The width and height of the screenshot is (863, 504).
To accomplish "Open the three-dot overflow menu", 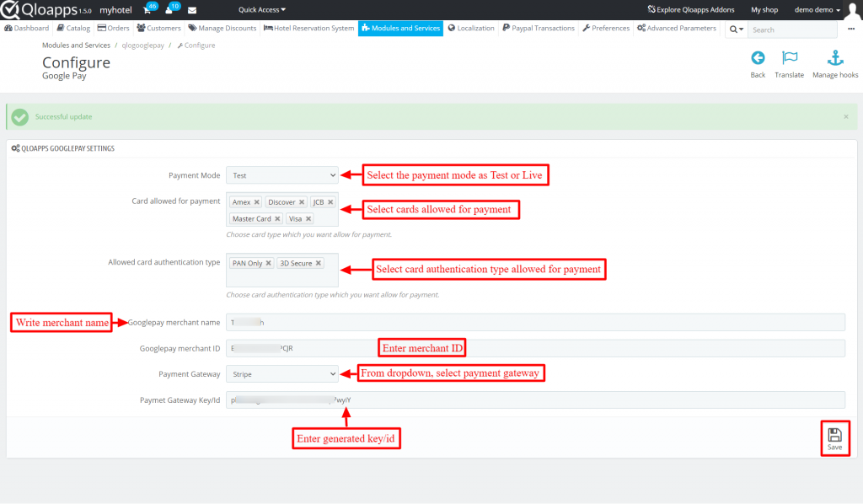I will pyautogui.click(x=851, y=29).
